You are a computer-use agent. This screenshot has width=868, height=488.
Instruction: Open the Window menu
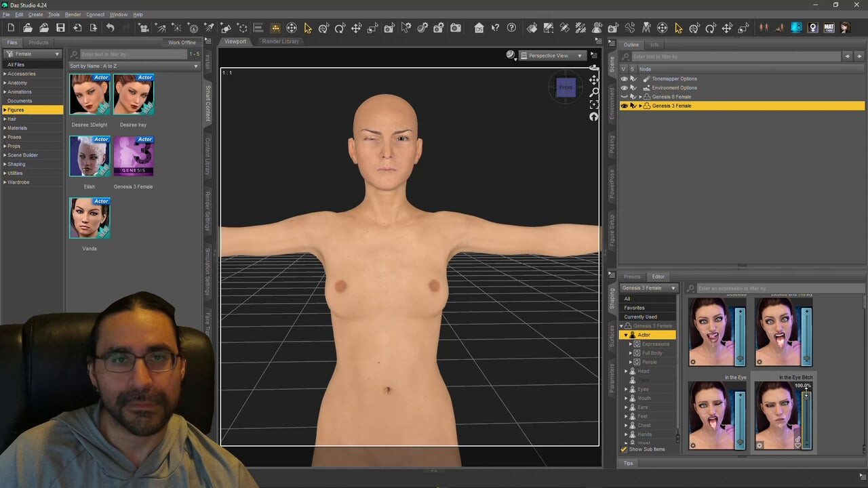tap(118, 14)
